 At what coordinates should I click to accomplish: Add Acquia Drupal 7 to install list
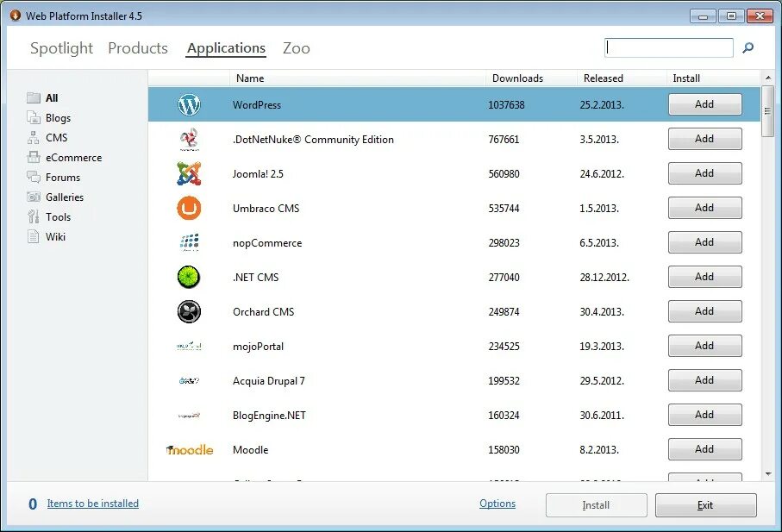point(704,380)
